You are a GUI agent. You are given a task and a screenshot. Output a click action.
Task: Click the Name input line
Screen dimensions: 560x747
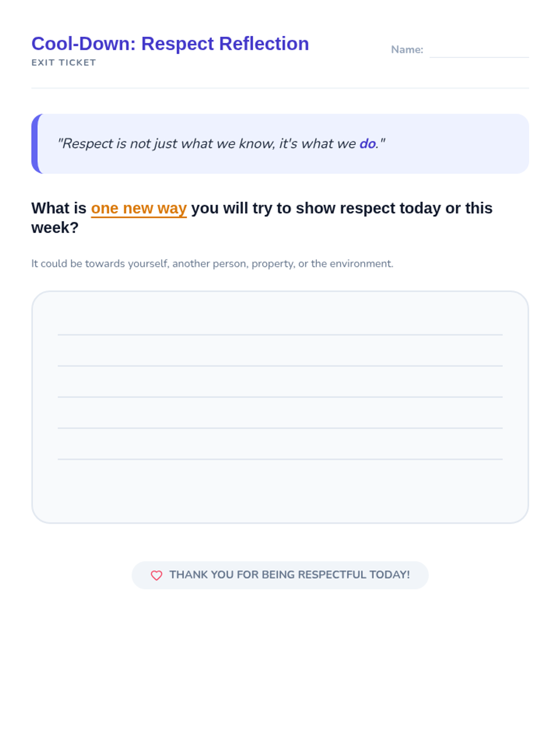point(478,50)
